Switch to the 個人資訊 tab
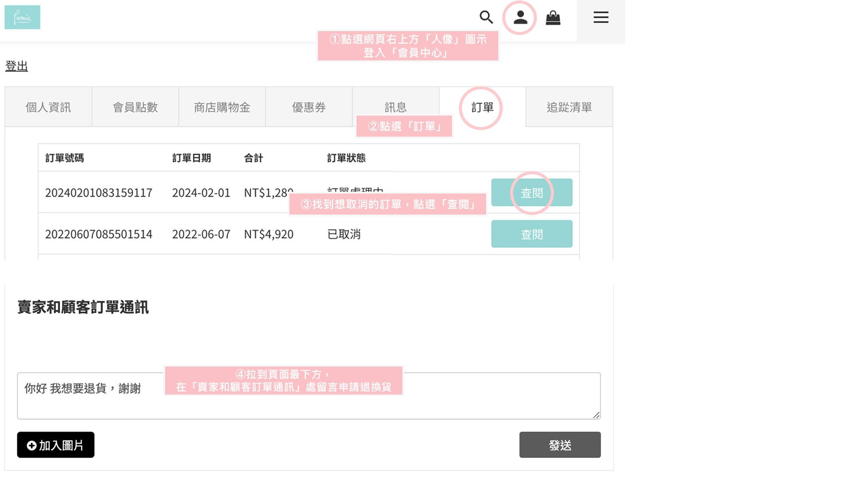The image size is (846, 504). (48, 107)
